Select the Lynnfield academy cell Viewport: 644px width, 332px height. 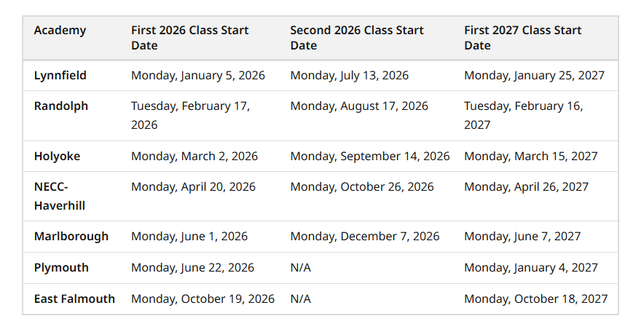coord(60,75)
